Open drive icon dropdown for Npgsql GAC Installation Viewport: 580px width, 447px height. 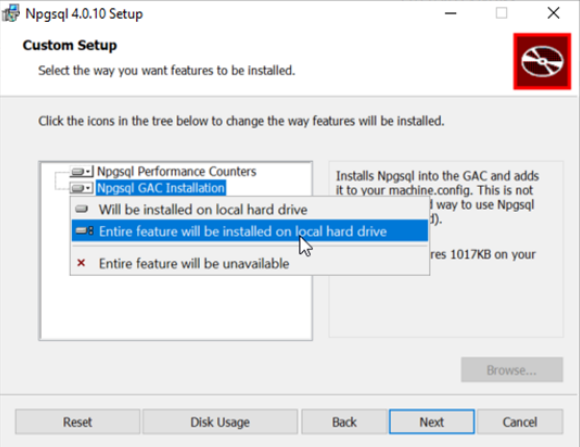coord(81,188)
